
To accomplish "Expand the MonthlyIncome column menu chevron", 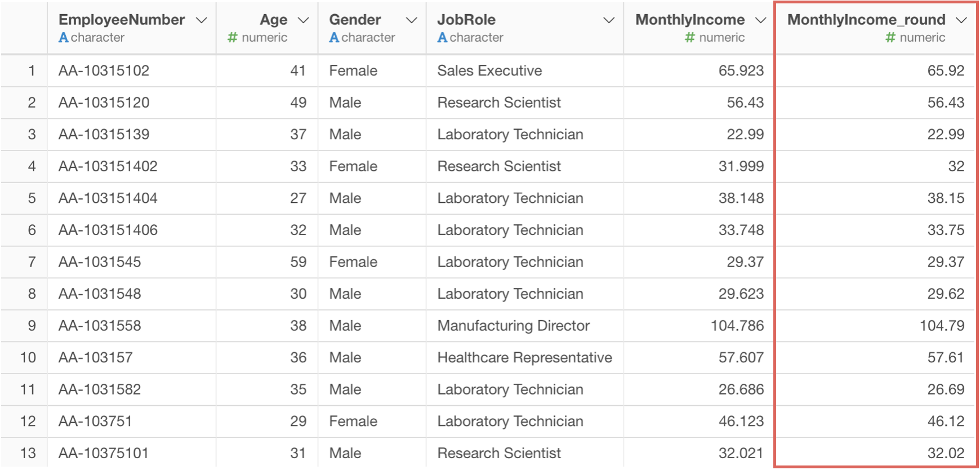I will click(x=761, y=20).
